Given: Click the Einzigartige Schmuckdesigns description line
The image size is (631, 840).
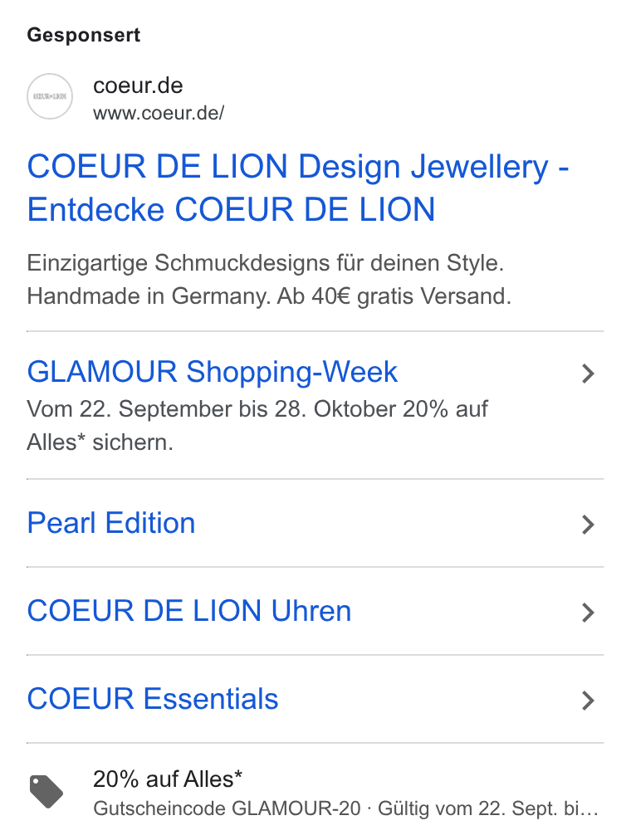Looking at the screenshot, I should tap(266, 264).
